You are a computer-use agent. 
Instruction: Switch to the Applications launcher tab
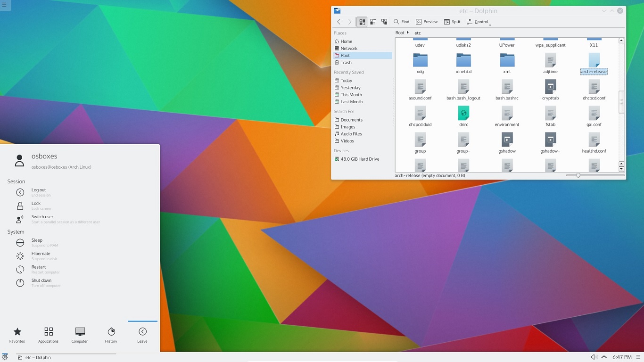[x=48, y=335]
